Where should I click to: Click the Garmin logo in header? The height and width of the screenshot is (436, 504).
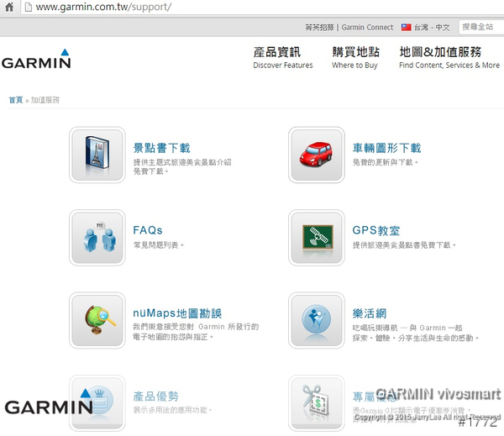[x=35, y=61]
